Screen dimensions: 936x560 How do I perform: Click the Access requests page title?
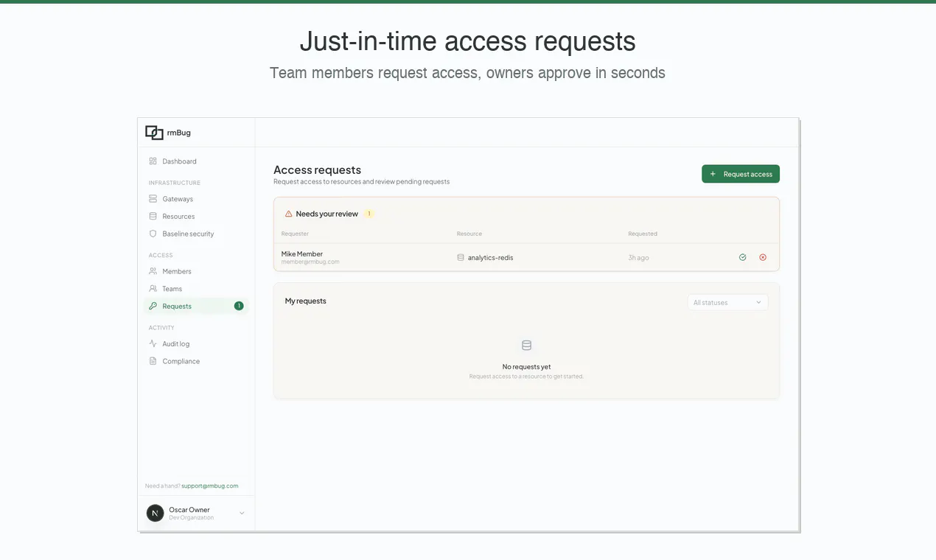[318, 169]
